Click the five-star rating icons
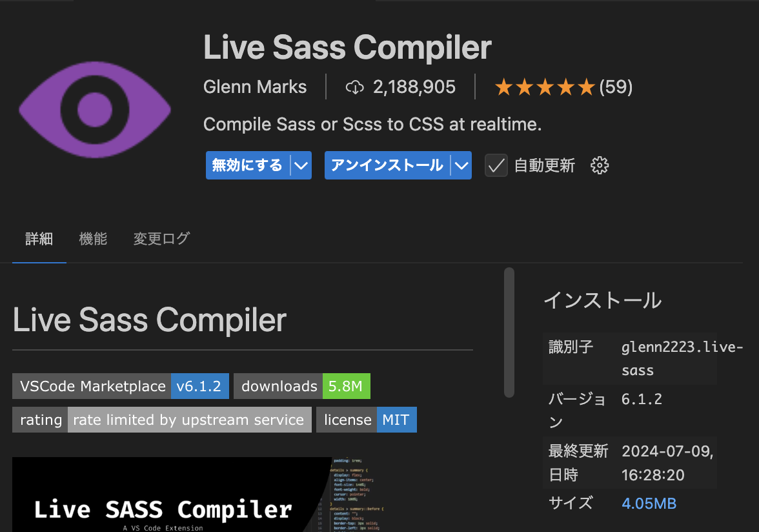Image resolution: width=759 pixels, height=532 pixels. click(545, 88)
